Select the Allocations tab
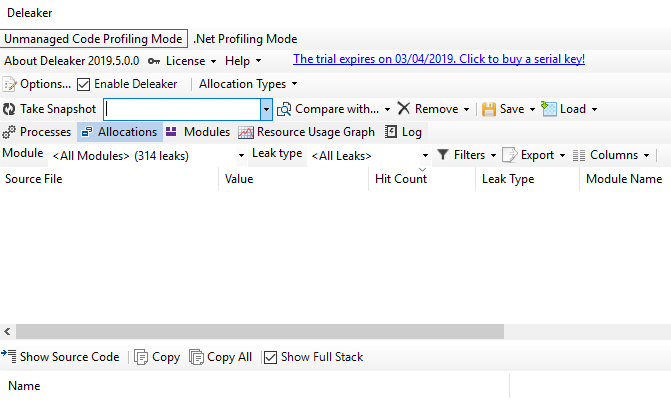The width and height of the screenshot is (671, 405). tap(120, 132)
